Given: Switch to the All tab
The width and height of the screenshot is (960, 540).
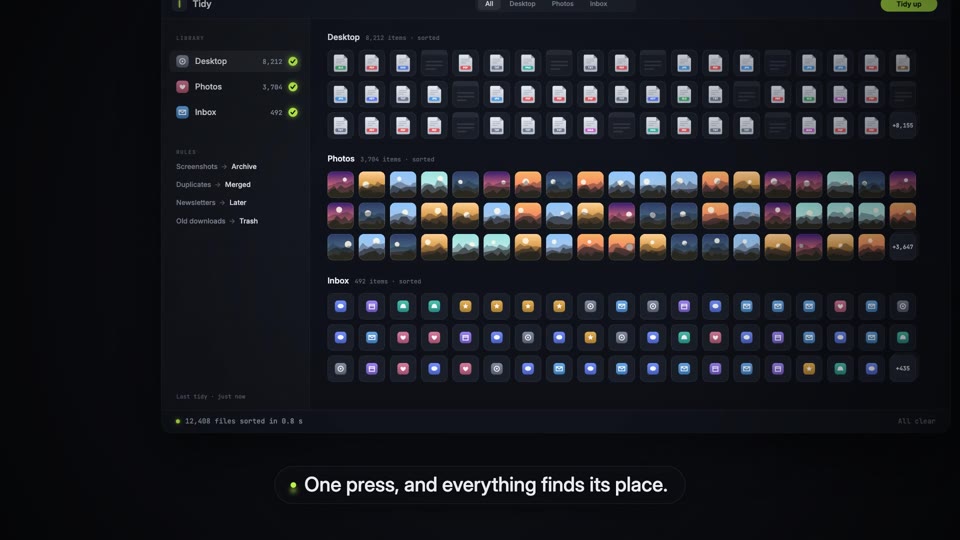Looking at the screenshot, I should [x=489, y=4].
